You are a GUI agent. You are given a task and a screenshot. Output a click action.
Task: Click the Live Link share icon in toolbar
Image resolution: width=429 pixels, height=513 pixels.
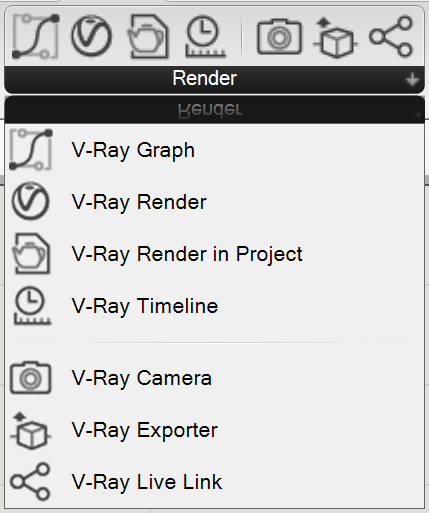click(391, 36)
